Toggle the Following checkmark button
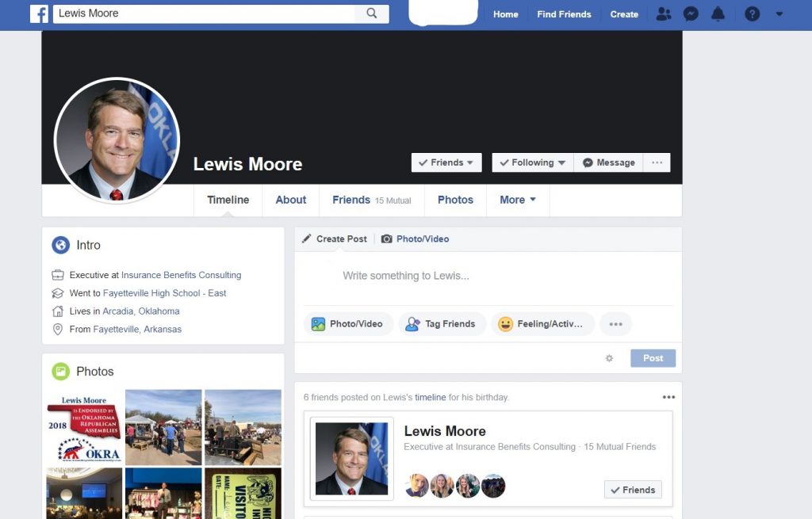This screenshot has height=519, width=812. tap(532, 162)
